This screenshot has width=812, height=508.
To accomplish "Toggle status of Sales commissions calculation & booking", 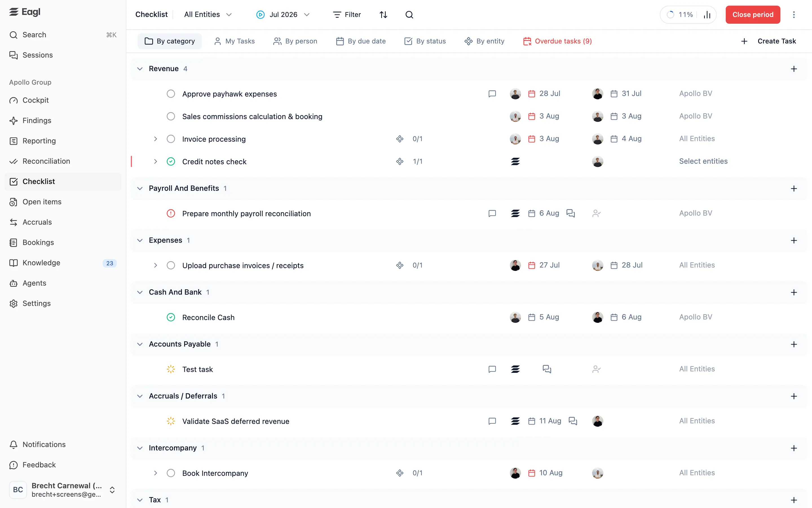I will [x=171, y=116].
